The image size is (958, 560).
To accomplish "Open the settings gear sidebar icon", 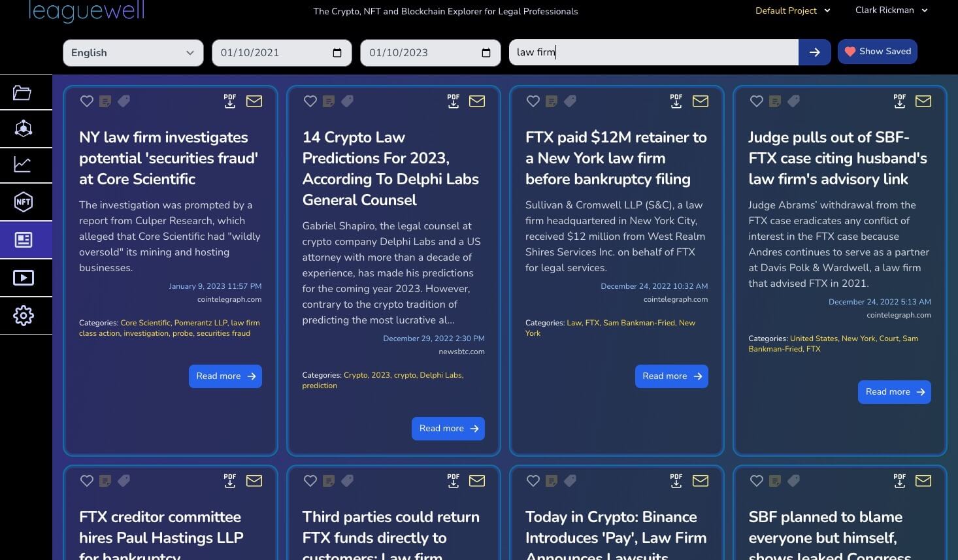I will [23, 316].
